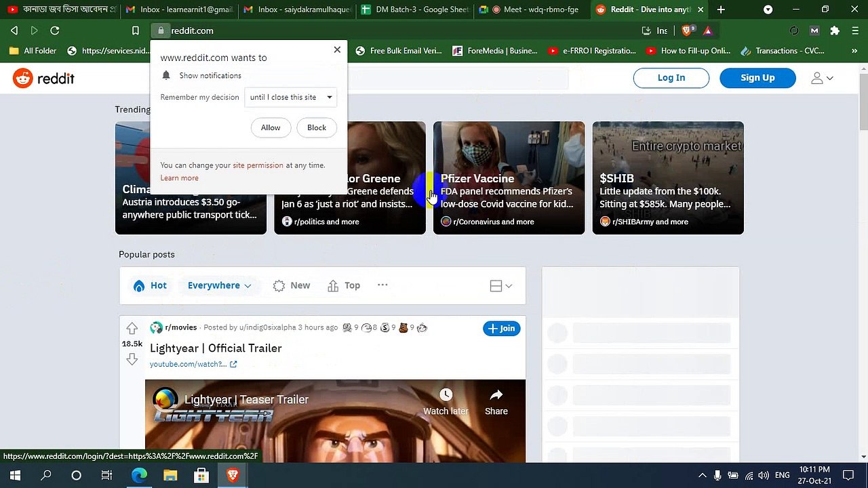Viewport: 868px width, 488px height.
Task: Switch to Inbox saiydakramulhaque Gmail tab
Action: 296,9
